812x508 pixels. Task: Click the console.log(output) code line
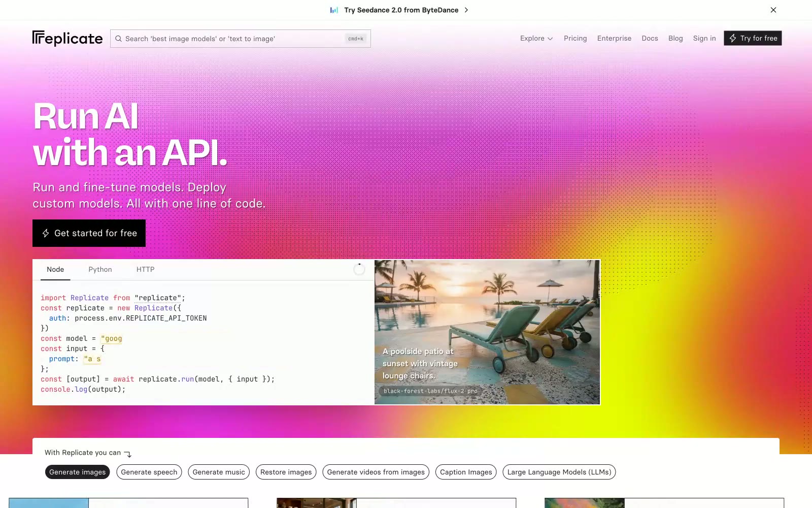click(83, 389)
